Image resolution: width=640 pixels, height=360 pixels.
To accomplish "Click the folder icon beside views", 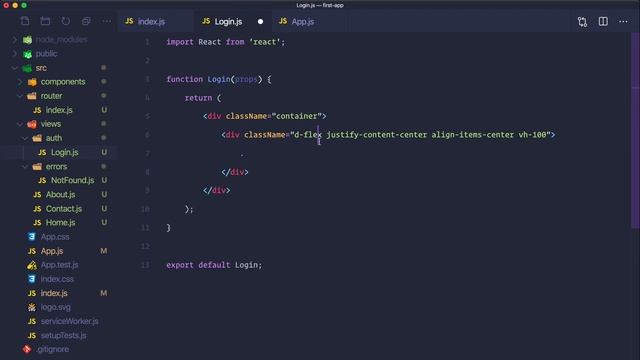I will [x=32, y=124].
